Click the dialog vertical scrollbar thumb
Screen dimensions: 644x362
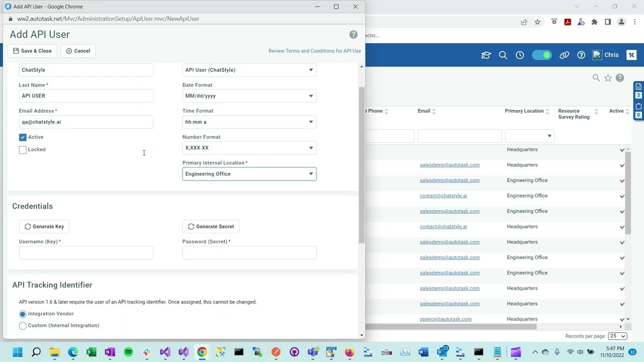coord(362,165)
